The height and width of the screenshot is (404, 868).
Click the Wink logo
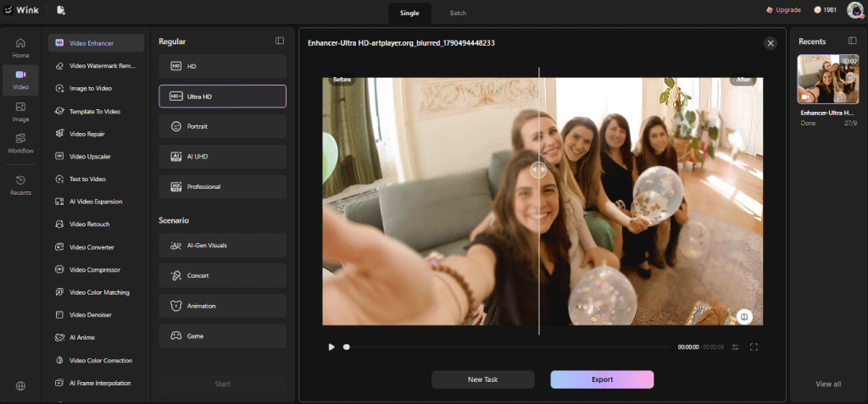click(x=21, y=10)
